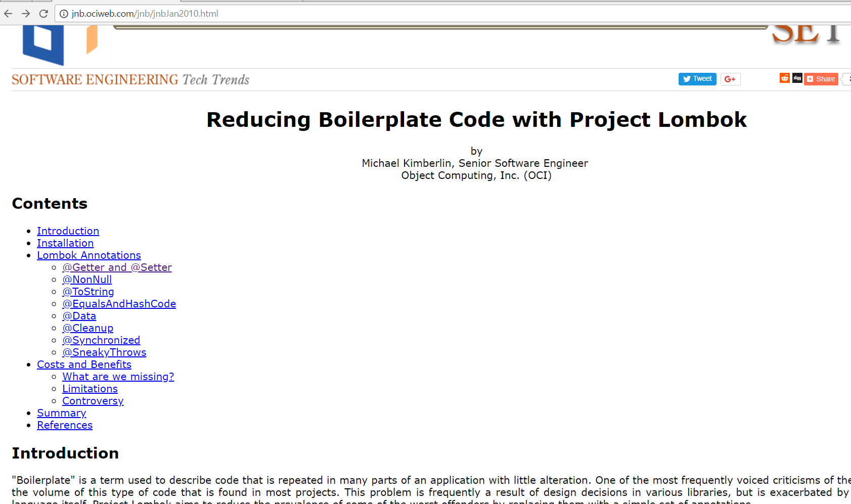The width and height of the screenshot is (851, 504).
Task: Go to the @SneakyThrows section
Action: tap(104, 352)
